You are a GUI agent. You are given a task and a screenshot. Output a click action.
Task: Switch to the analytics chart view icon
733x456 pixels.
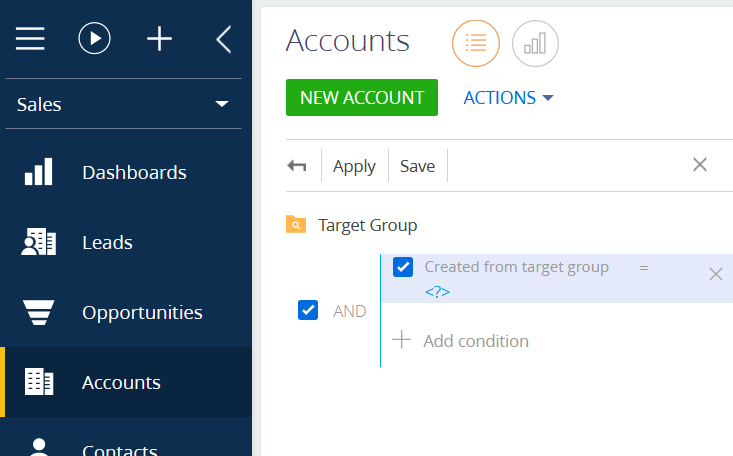point(535,43)
